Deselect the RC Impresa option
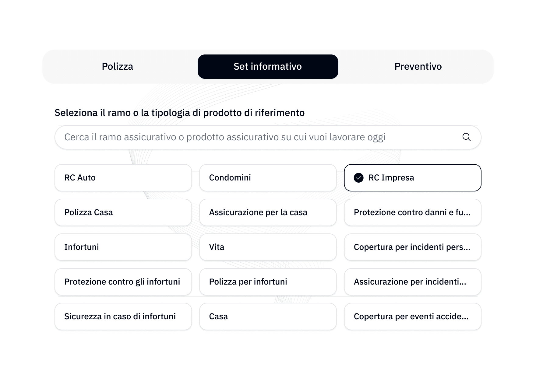 click(412, 177)
